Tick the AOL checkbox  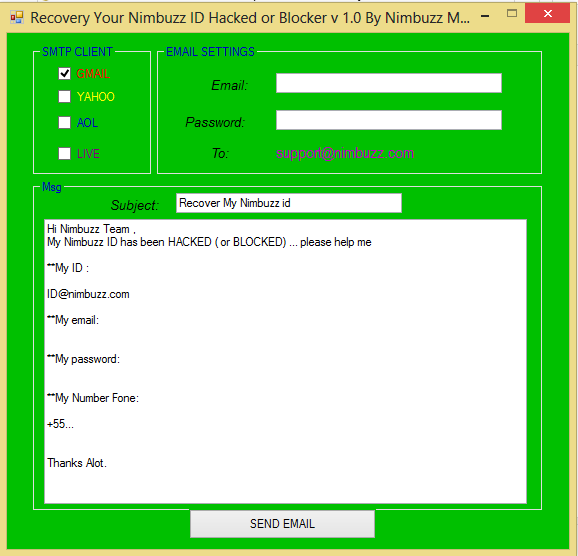(65, 122)
